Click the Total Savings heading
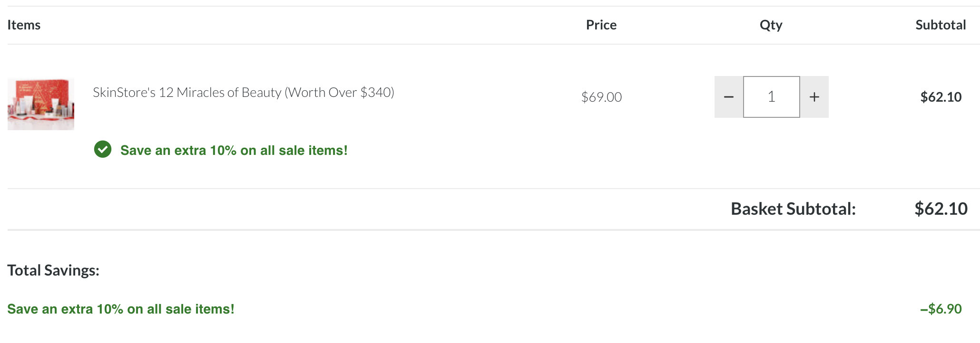 [53, 270]
